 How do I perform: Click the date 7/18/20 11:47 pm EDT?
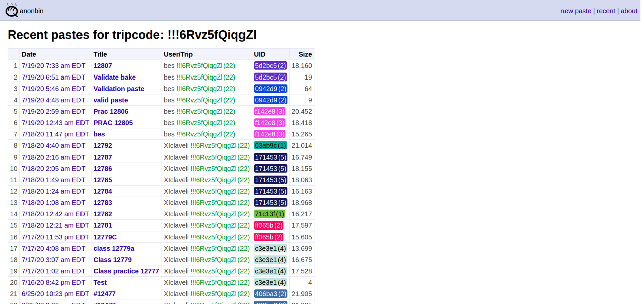(55, 134)
